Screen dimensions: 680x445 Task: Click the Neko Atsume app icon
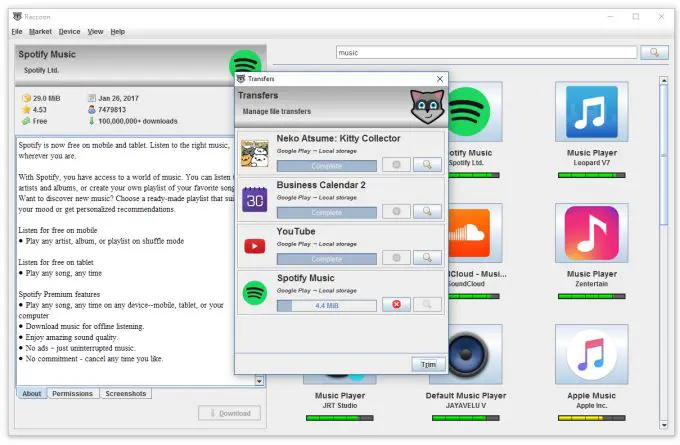click(254, 154)
